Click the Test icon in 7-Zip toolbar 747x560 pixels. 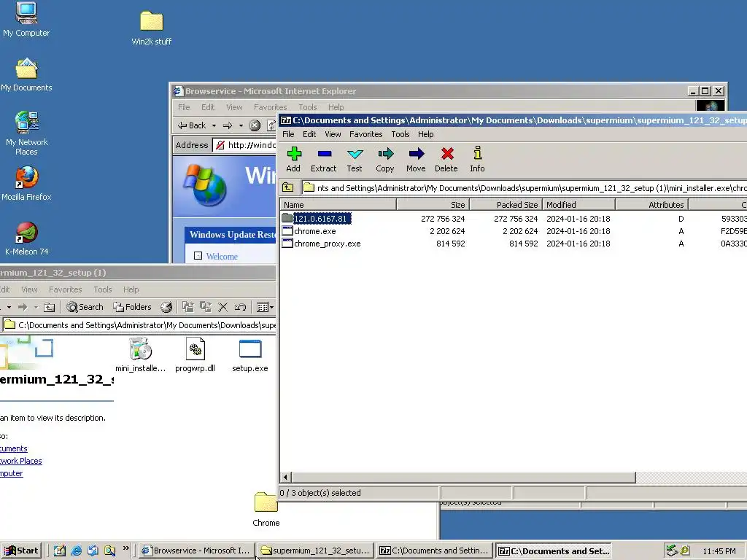click(x=355, y=159)
